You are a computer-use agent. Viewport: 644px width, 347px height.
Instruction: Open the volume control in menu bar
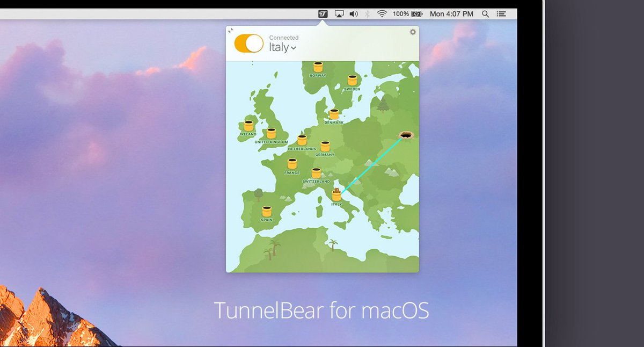(x=353, y=14)
